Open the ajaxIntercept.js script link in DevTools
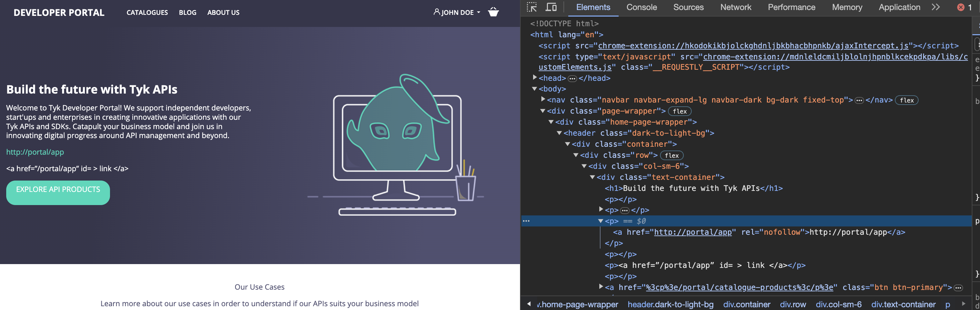Viewport: 980px width, 310px height. tap(753, 46)
